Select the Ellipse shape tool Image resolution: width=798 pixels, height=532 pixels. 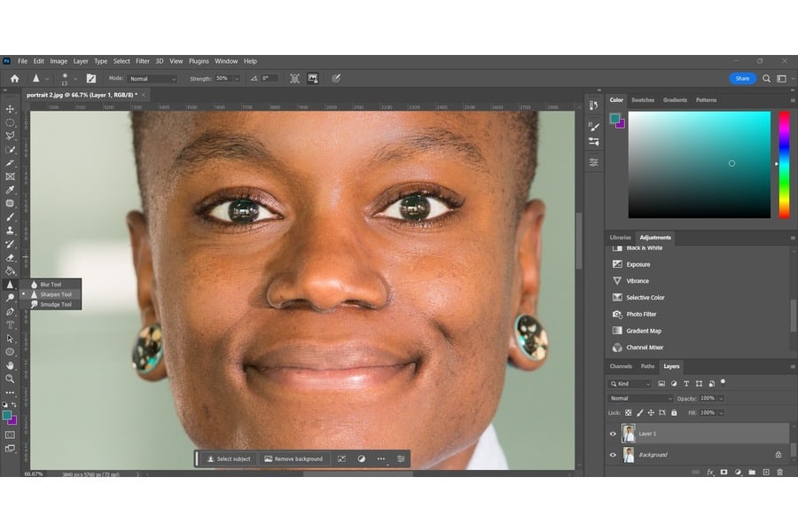point(10,352)
